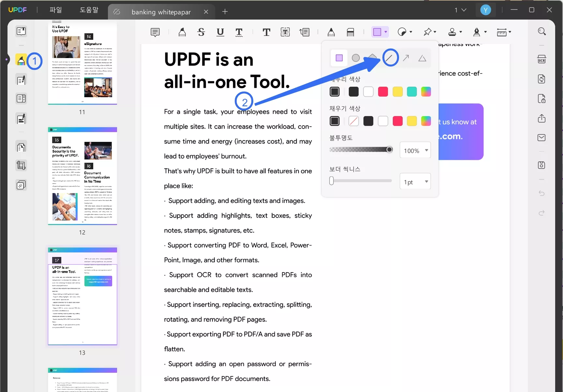
Task: Send the file by email icon
Action: point(542,138)
